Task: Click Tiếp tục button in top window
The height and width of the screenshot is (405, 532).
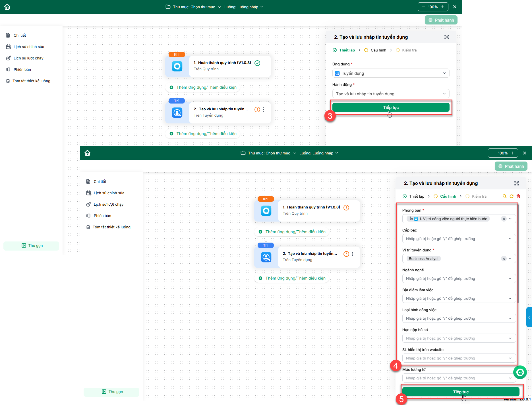Action: [x=391, y=108]
